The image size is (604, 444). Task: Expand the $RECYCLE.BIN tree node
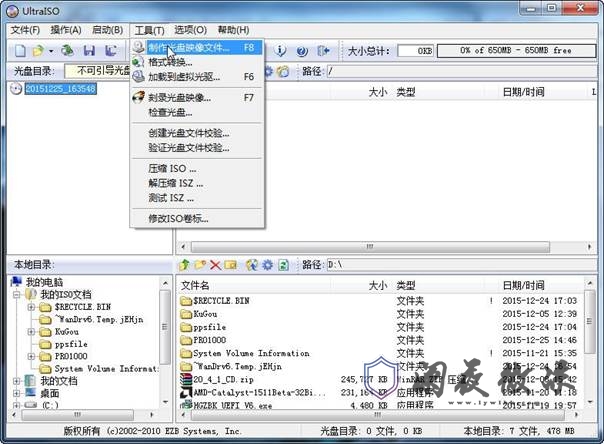[x=31, y=307]
